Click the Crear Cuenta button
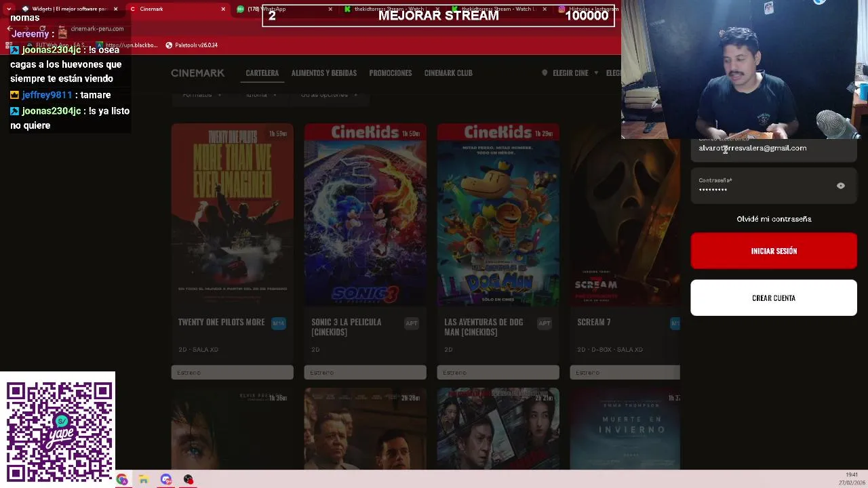The image size is (868, 488). click(774, 298)
